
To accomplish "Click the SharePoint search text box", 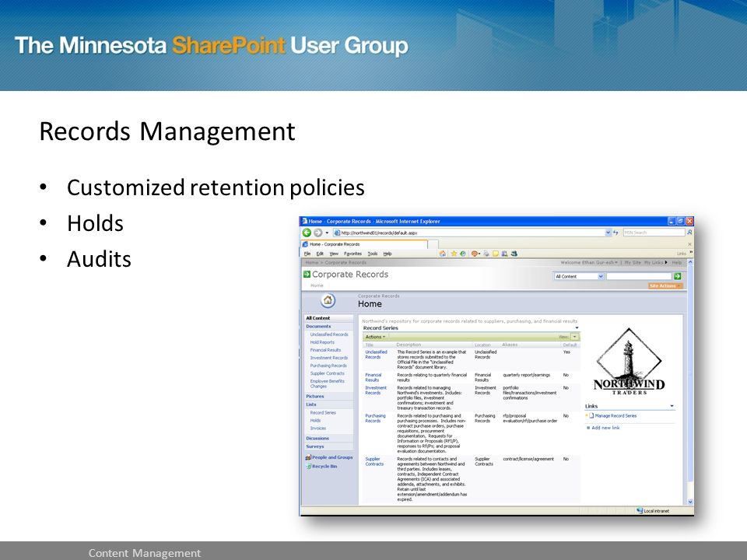I will pyautogui.click(x=639, y=276).
